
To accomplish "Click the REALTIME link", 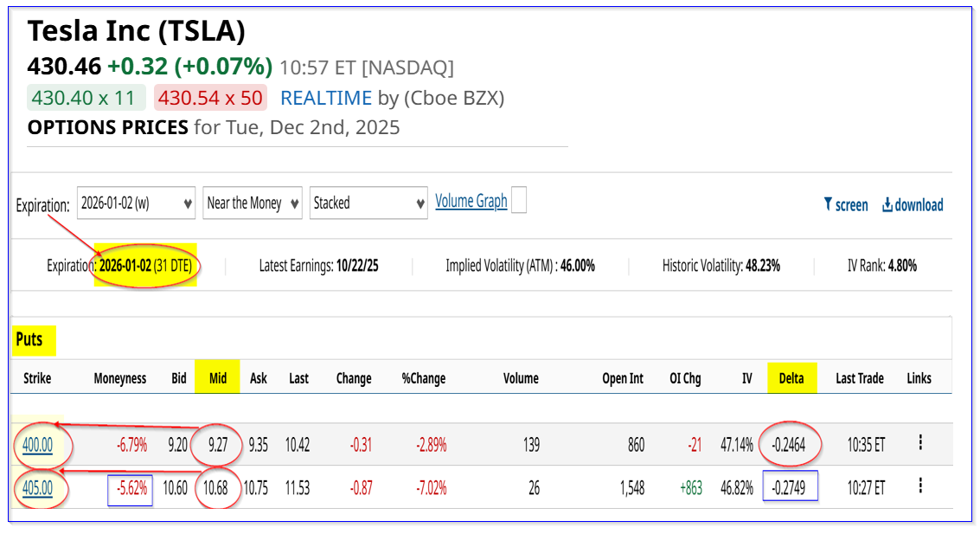I will (x=326, y=98).
